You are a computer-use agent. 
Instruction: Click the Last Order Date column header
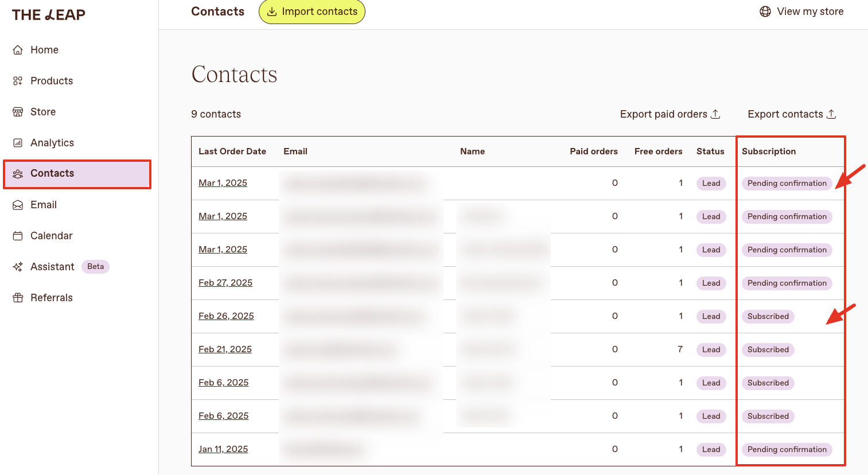(232, 151)
